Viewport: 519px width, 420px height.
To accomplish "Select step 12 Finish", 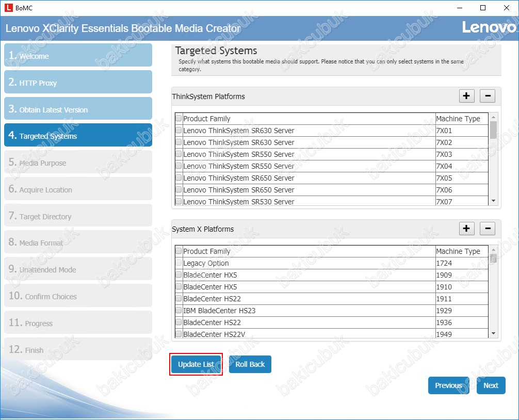I will coord(78,349).
